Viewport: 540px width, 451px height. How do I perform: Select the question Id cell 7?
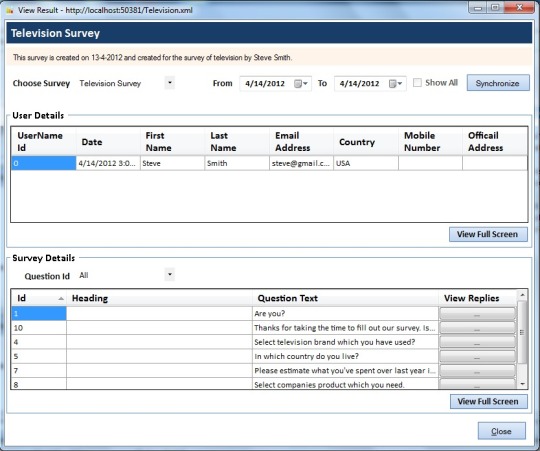point(39,370)
